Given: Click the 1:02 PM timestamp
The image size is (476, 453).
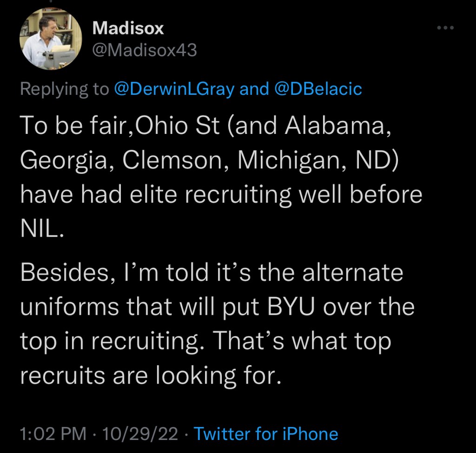Looking at the screenshot, I should pos(53,433).
